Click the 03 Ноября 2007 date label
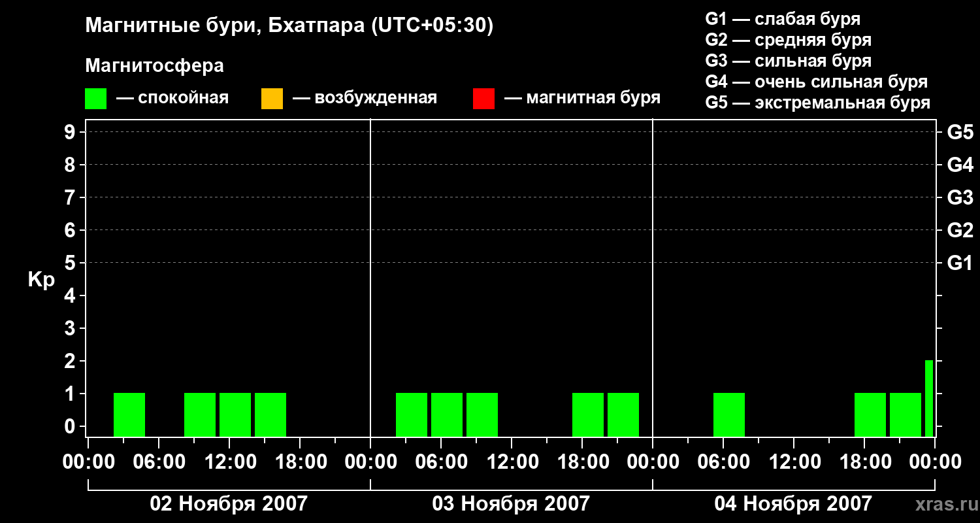980x523 pixels. coord(511,504)
